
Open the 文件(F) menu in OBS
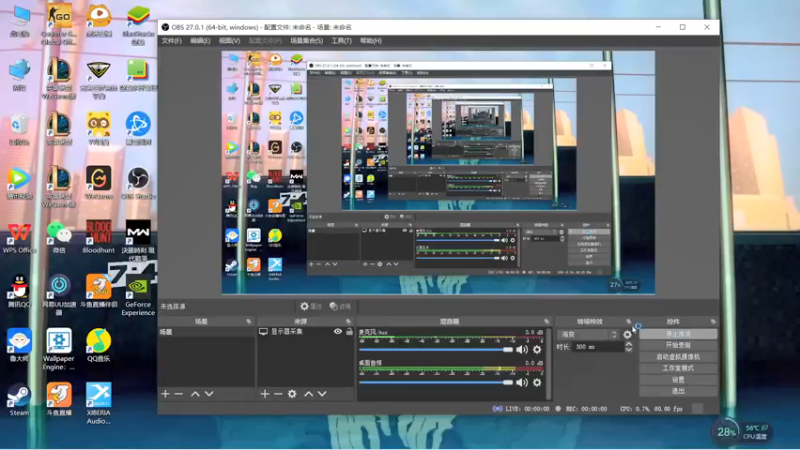[x=171, y=41]
